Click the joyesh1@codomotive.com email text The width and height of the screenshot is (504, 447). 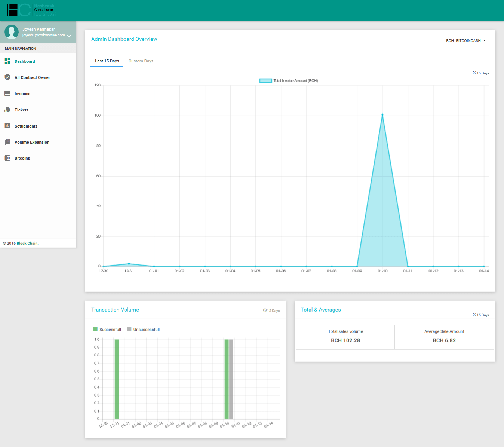pos(43,35)
